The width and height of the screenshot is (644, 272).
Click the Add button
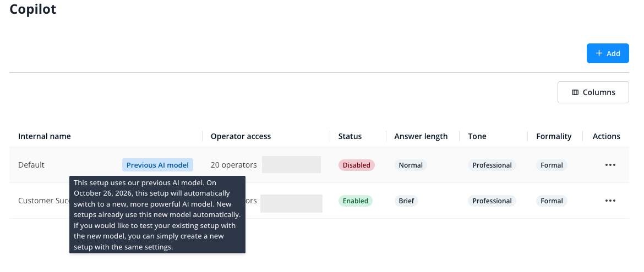point(608,53)
